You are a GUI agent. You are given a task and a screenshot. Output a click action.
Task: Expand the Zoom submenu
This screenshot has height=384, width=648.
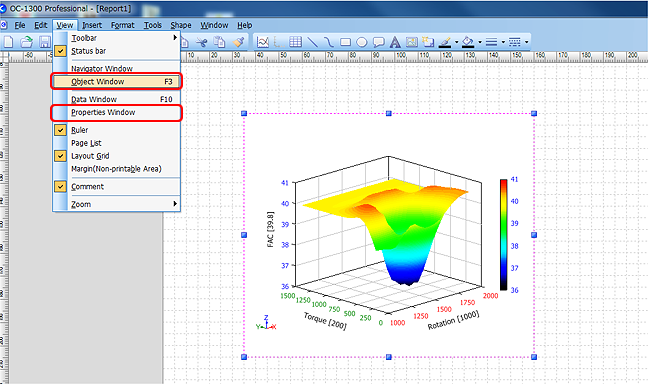click(117, 204)
